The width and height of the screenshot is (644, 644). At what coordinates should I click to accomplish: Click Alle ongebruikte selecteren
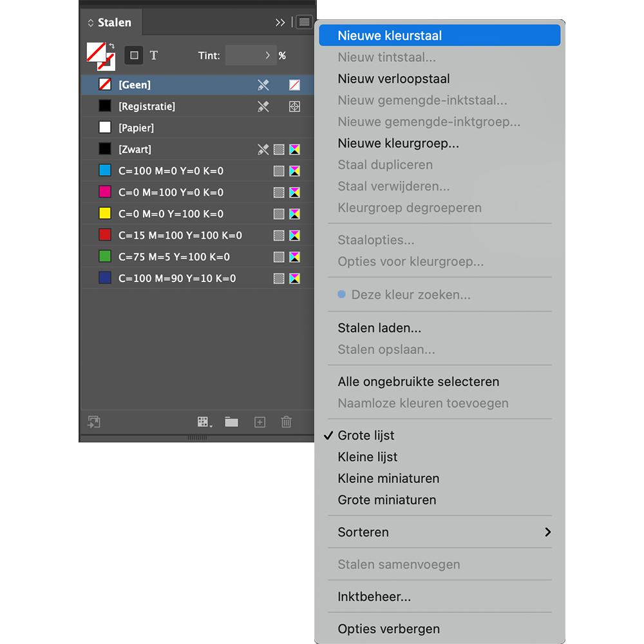point(419,381)
